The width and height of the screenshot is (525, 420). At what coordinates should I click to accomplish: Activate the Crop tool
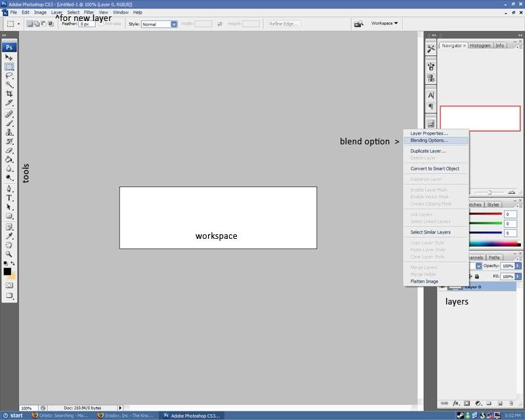click(9, 94)
